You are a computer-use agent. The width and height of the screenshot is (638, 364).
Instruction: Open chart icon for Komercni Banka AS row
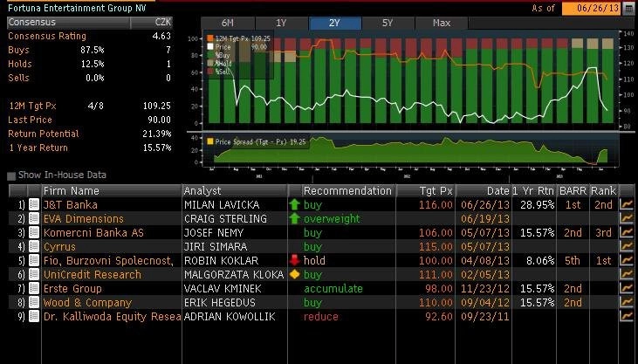[627, 232]
